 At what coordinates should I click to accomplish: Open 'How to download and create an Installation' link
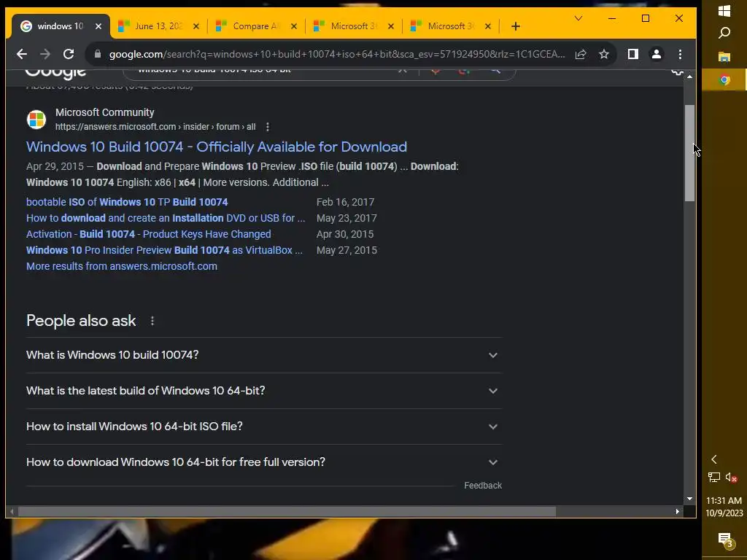[x=166, y=218]
